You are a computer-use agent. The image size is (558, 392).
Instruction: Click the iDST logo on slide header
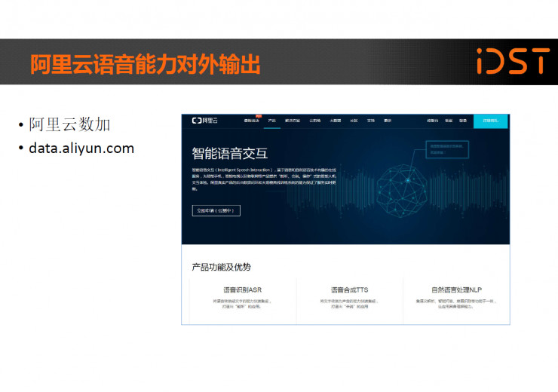pyautogui.click(x=513, y=61)
